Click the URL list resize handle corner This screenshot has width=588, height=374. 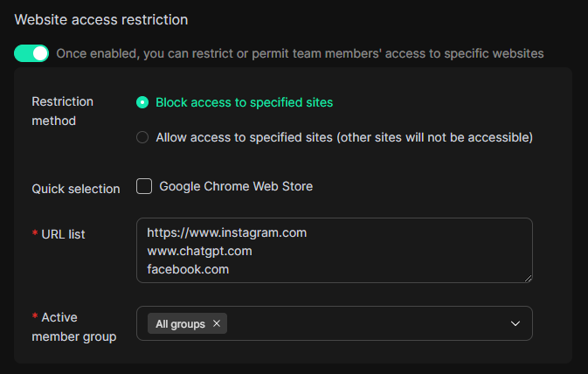point(528,278)
